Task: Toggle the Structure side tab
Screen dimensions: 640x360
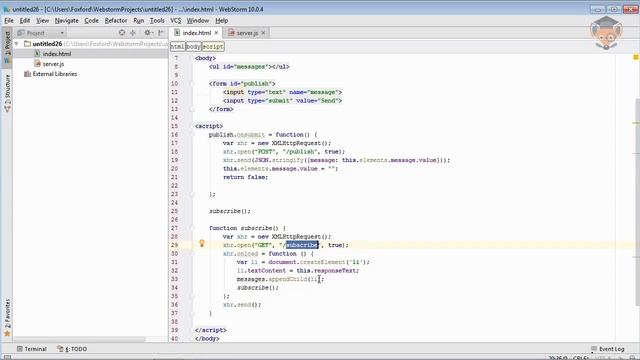Action: coord(7,93)
